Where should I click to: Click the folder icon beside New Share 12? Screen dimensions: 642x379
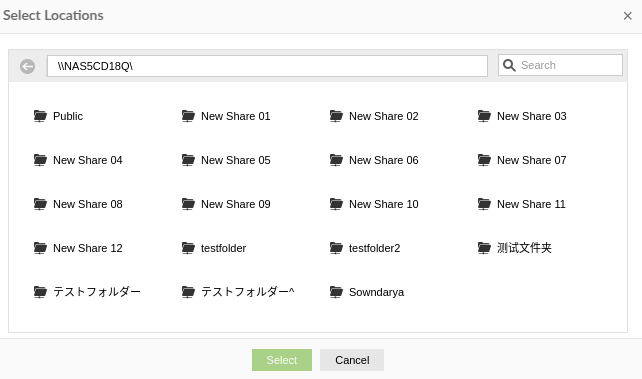[x=40, y=248]
